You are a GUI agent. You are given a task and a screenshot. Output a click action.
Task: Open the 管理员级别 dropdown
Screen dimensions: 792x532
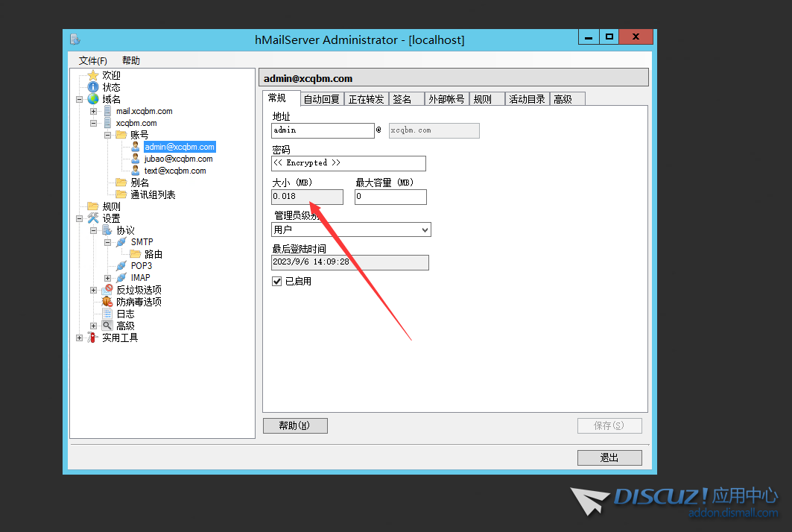coord(425,230)
